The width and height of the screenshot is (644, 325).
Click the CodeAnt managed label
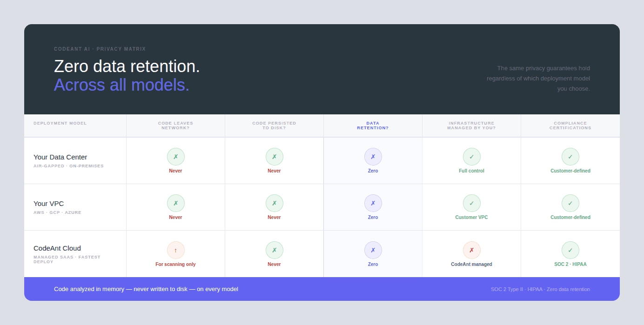click(471, 264)
